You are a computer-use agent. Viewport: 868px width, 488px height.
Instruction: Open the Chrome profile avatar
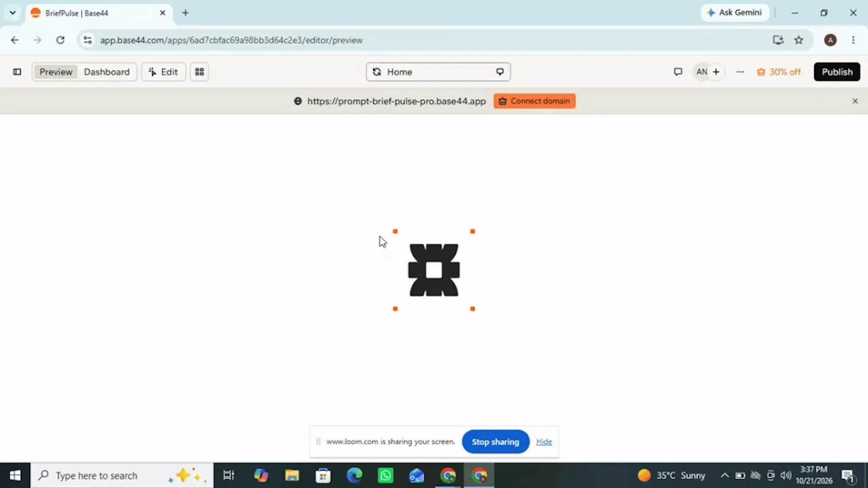coord(830,40)
